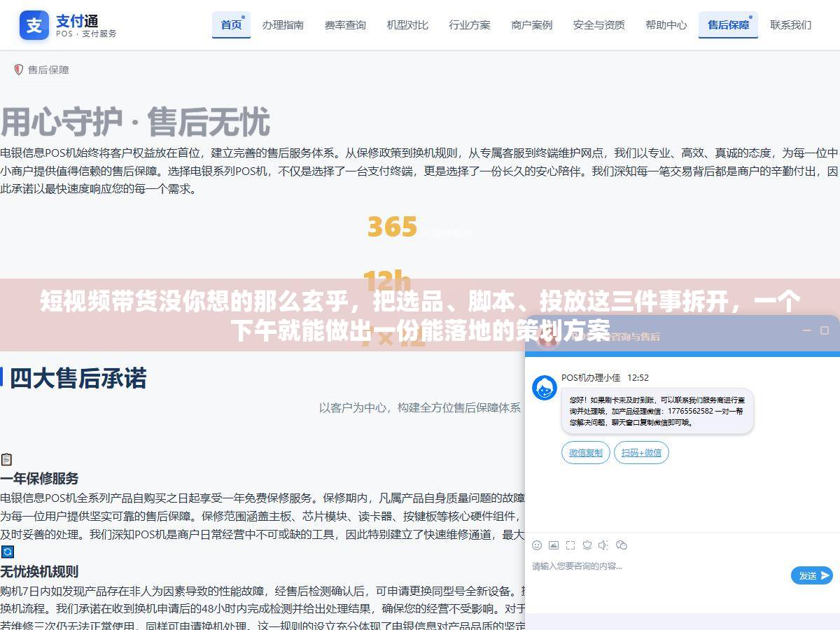Click the subtitle 以客户为中心，构建全方位售后保障体系
This screenshot has height=630, width=840.
[x=420, y=407]
